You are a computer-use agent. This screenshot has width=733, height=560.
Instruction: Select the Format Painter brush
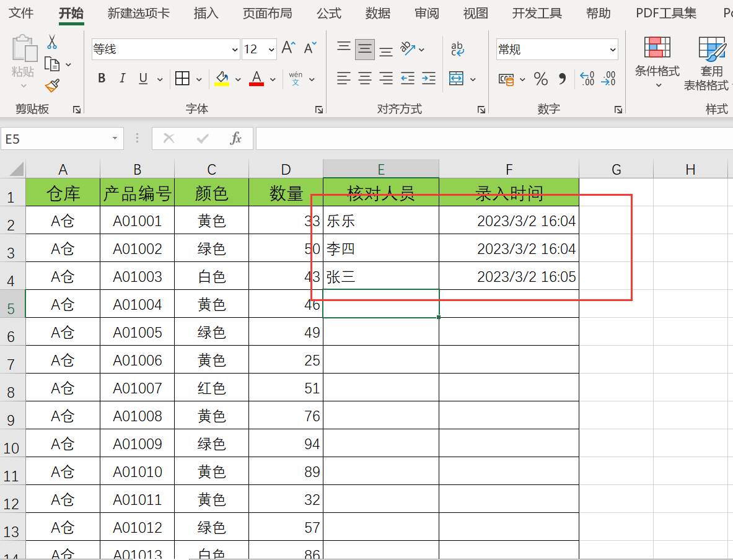(x=52, y=85)
